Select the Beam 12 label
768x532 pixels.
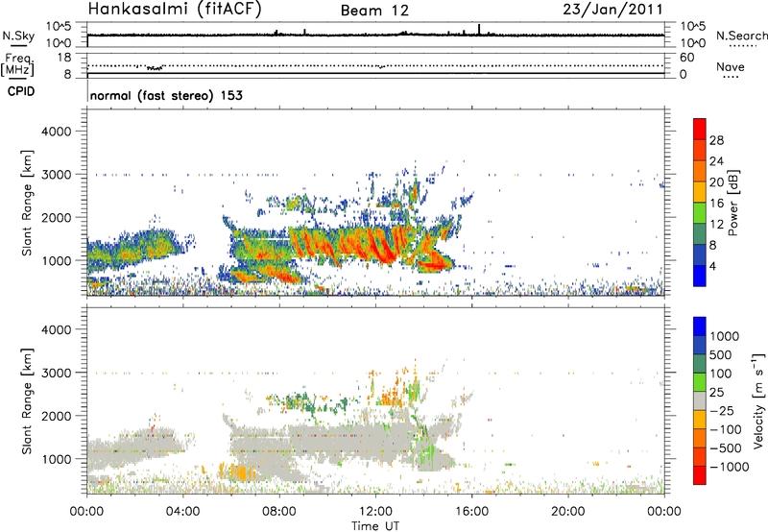click(x=374, y=11)
